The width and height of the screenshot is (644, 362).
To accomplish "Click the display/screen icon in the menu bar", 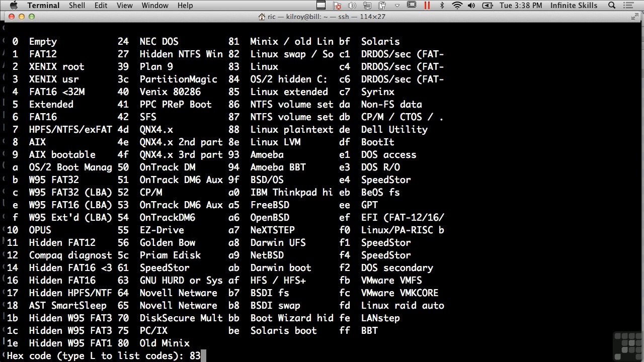I will point(412,6).
